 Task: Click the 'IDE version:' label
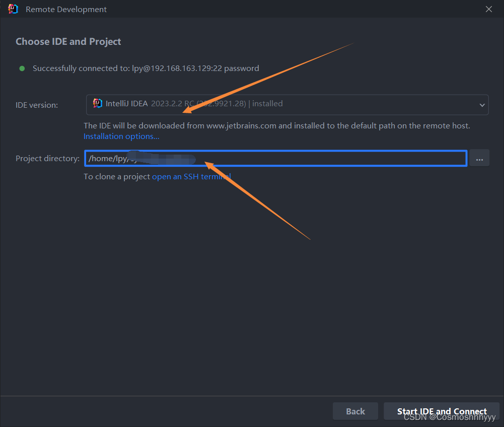[37, 105]
